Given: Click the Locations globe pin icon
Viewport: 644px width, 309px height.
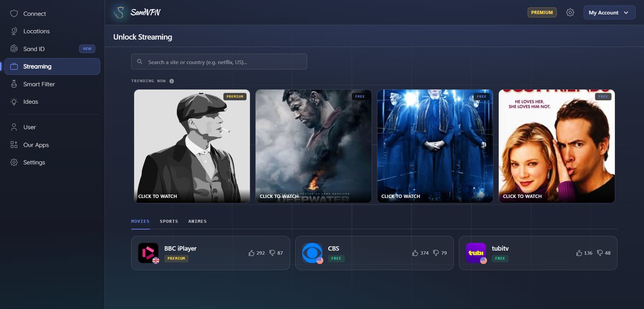Looking at the screenshot, I should pos(14,31).
